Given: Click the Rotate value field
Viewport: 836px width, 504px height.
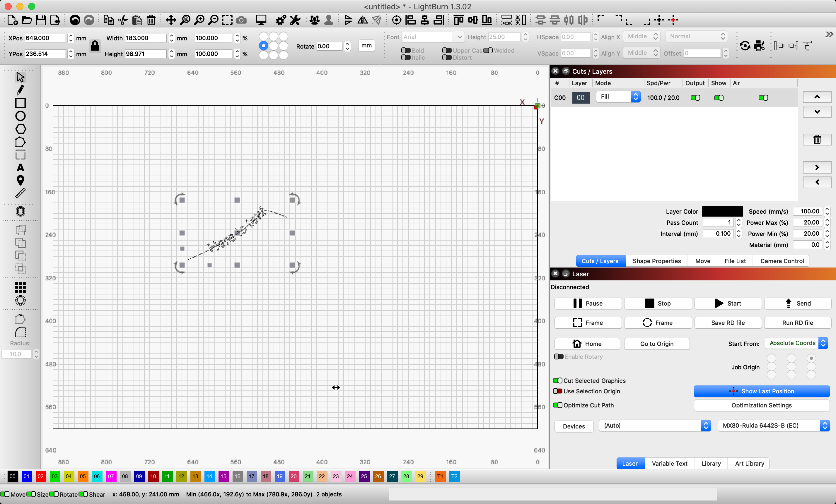Looking at the screenshot, I should pos(330,46).
